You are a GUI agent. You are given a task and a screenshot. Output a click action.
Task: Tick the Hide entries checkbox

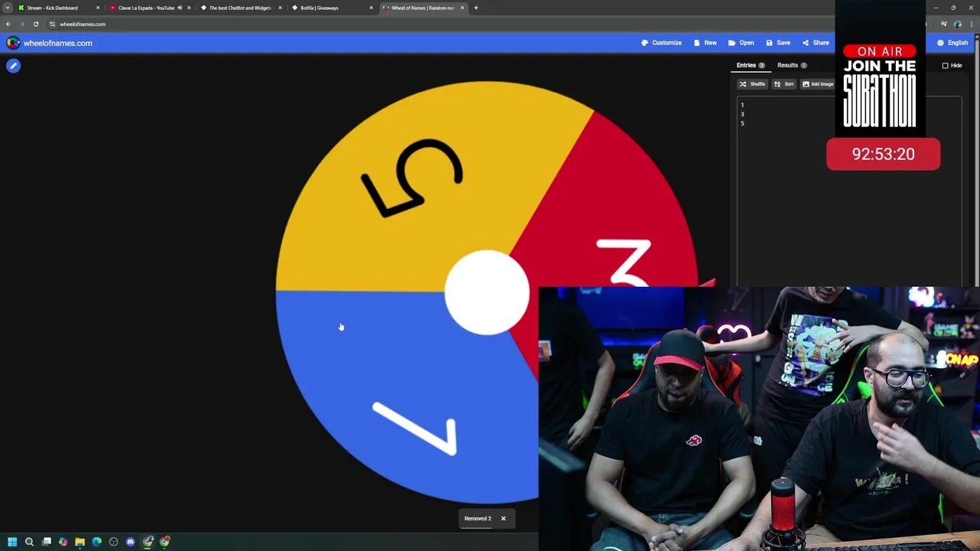pos(945,66)
